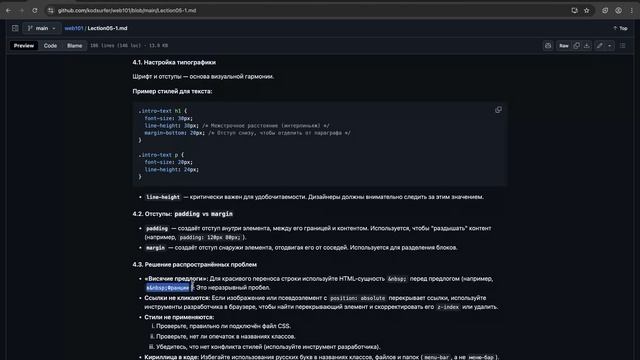640x360 pixels.
Task: Open the browser three-dot menu
Action: coord(631,11)
